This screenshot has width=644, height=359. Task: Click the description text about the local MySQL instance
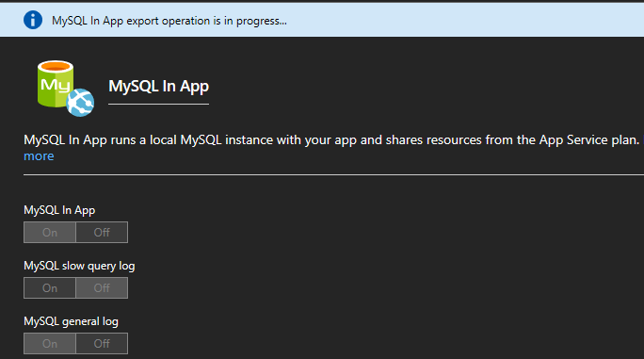pos(331,140)
